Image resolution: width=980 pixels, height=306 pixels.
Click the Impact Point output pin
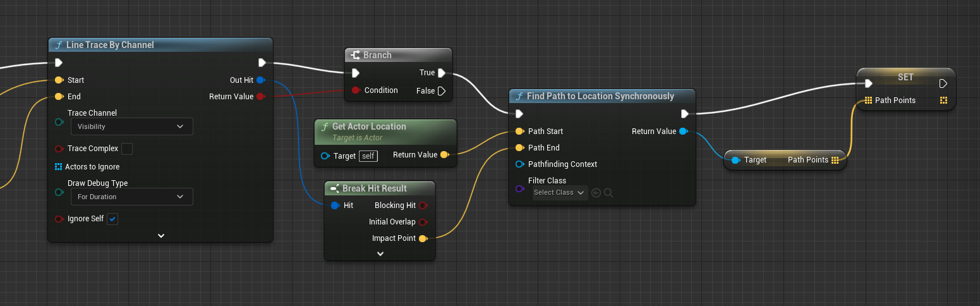(423, 238)
